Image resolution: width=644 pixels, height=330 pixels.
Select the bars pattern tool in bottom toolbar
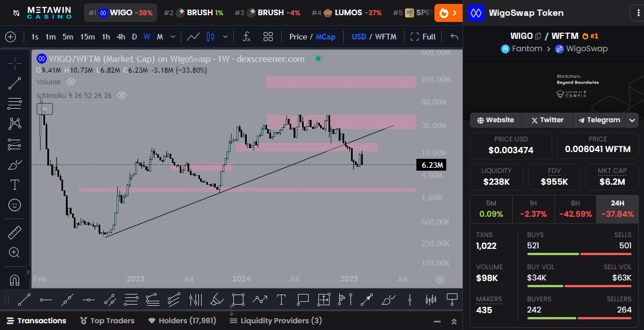431,300
